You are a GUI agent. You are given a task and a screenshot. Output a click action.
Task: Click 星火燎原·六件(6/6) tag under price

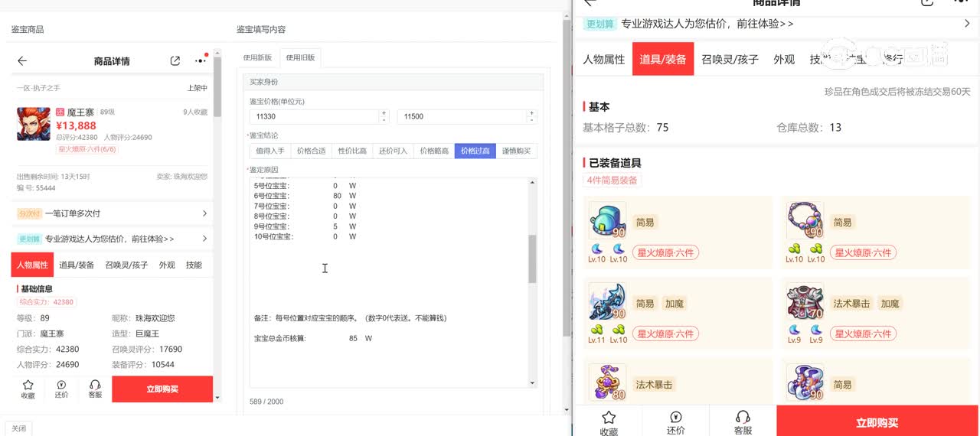(88, 149)
